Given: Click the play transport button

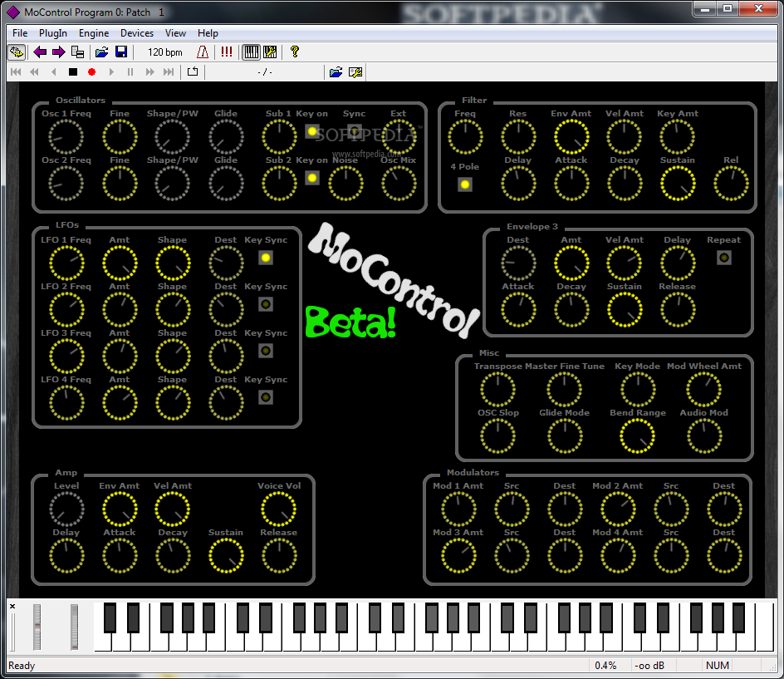Looking at the screenshot, I should click(111, 72).
